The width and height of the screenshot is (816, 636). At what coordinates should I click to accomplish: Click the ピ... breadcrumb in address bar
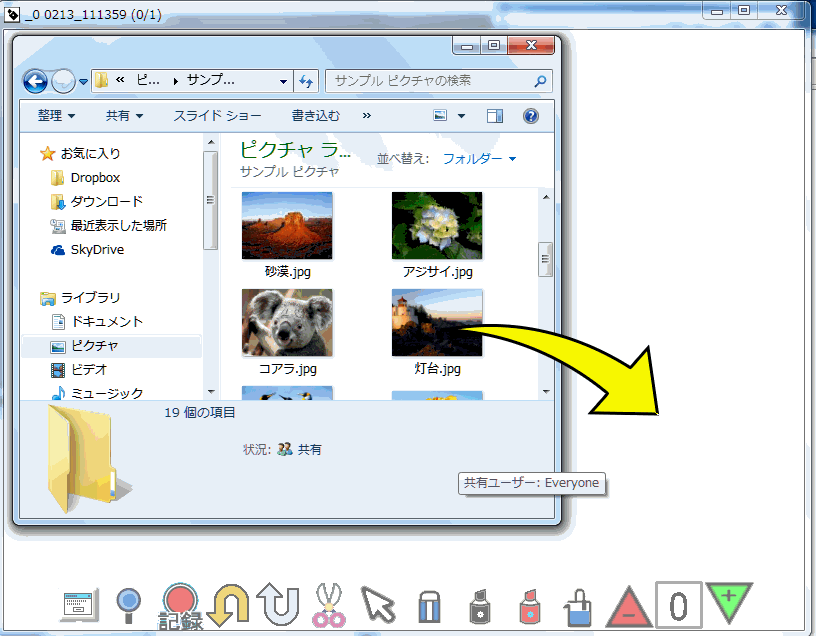(x=148, y=80)
